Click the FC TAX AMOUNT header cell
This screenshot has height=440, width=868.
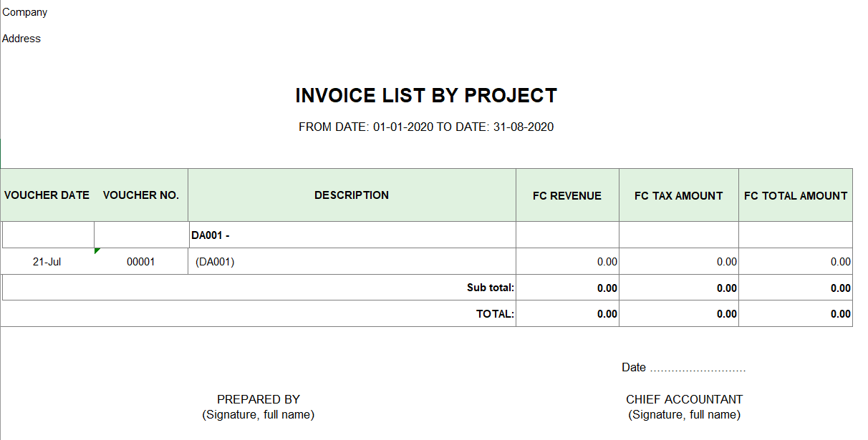click(678, 195)
